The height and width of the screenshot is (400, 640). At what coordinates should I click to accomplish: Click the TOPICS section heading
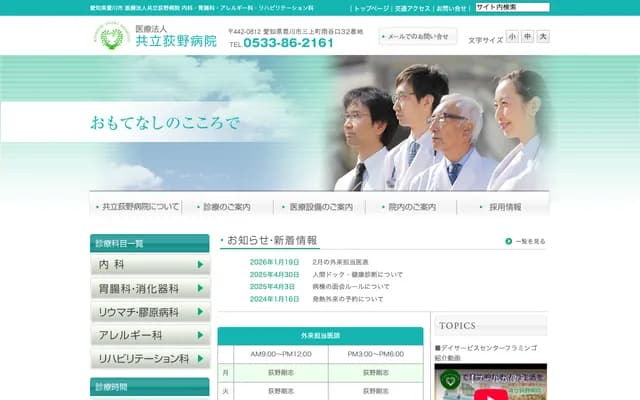coord(458,326)
